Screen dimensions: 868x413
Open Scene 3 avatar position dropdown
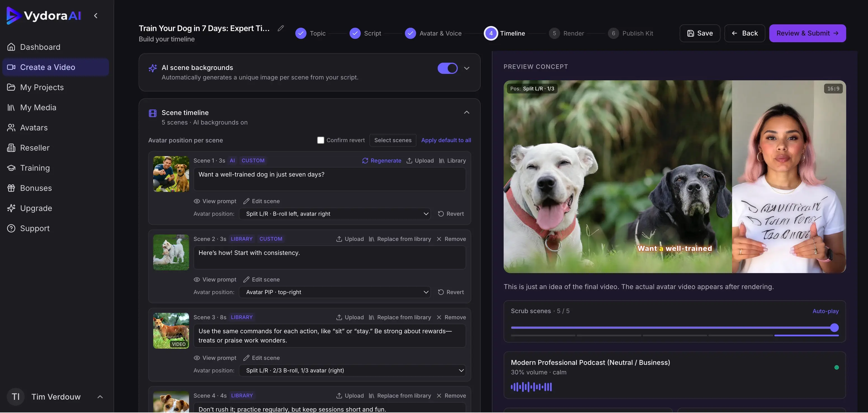[352, 371]
